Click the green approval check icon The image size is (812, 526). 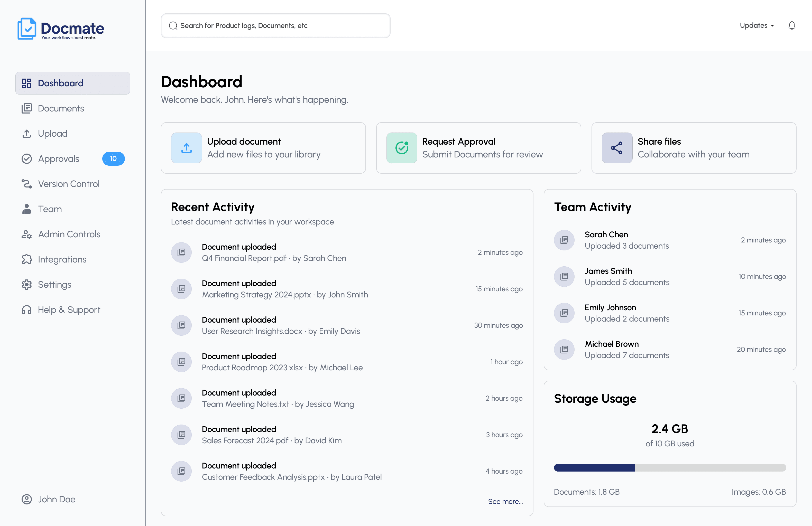(402, 148)
